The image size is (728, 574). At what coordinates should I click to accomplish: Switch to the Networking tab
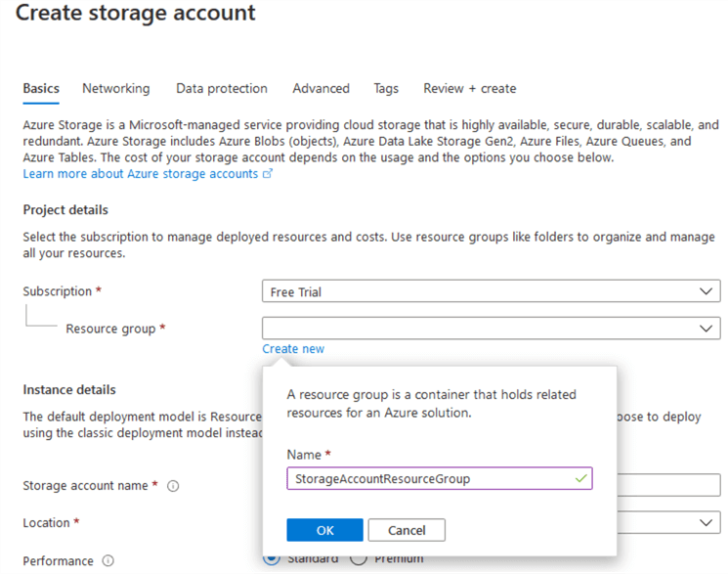click(x=115, y=89)
